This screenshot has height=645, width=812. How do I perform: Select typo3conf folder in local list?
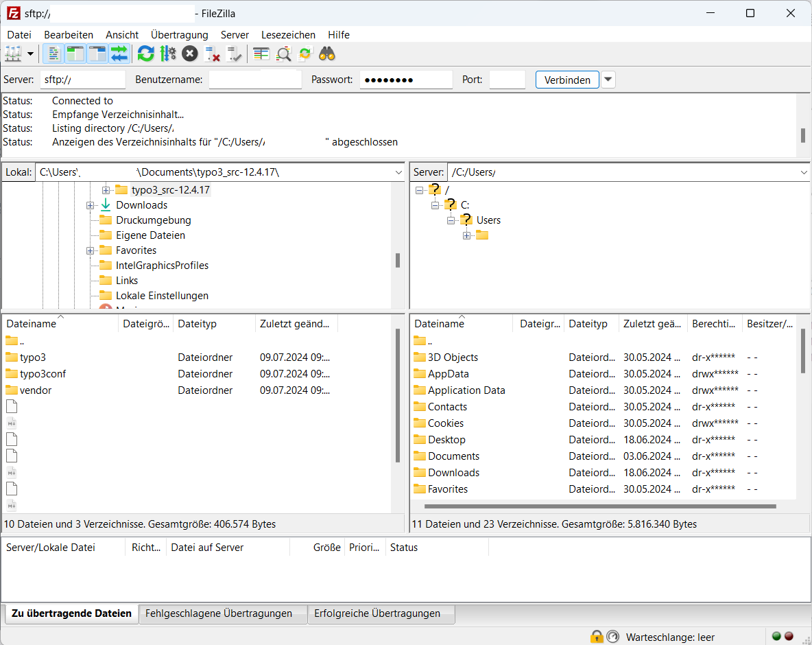(x=43, y=373)
